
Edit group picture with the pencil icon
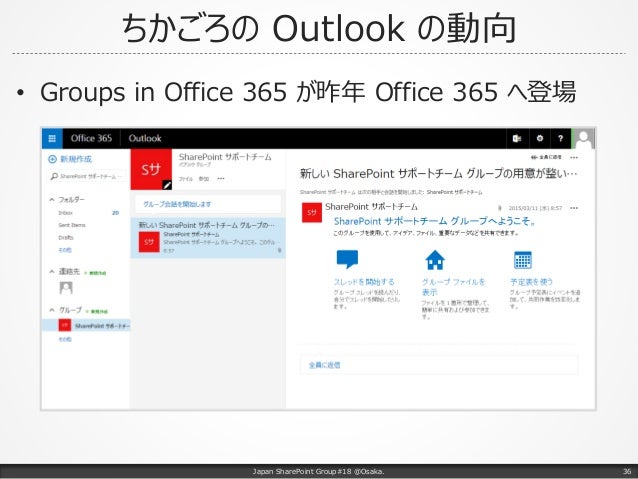point(167,185)
